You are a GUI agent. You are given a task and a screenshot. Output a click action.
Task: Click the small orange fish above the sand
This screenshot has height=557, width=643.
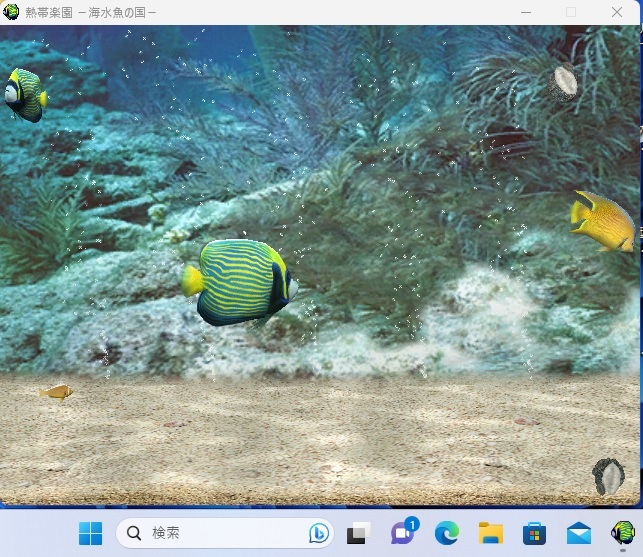point(57,392)
